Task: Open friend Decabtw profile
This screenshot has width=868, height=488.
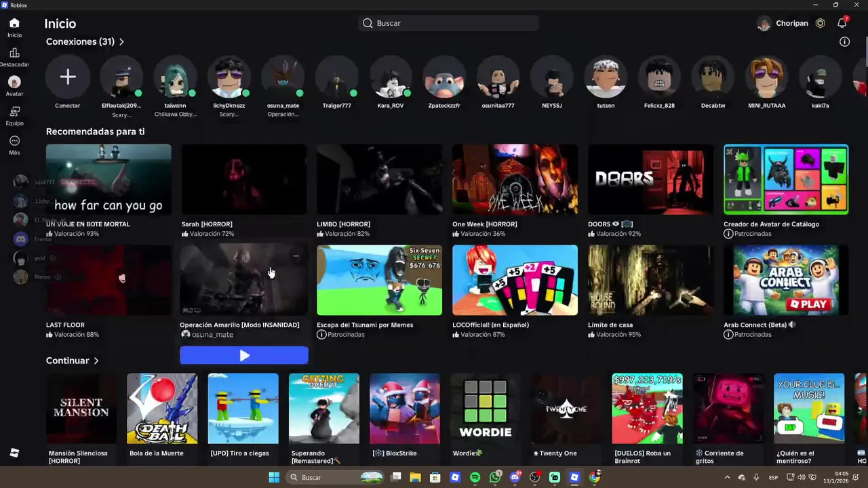Action: click(713, 77)
